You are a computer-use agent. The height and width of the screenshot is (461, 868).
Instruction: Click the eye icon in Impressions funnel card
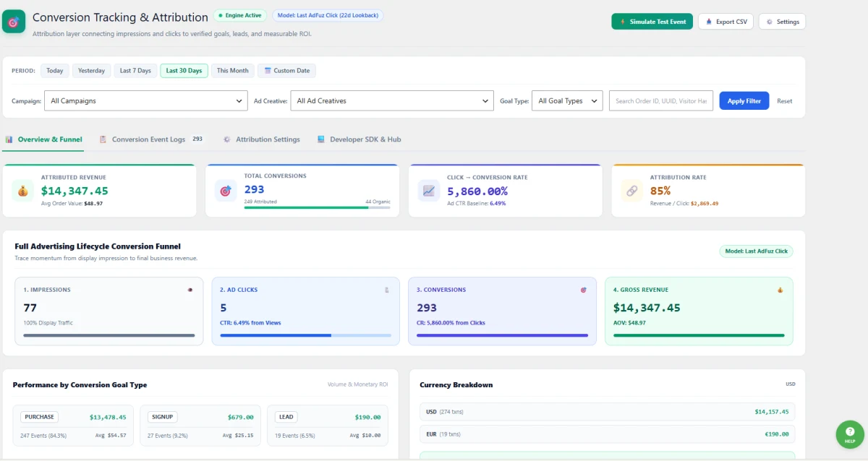tap(190, 290)
